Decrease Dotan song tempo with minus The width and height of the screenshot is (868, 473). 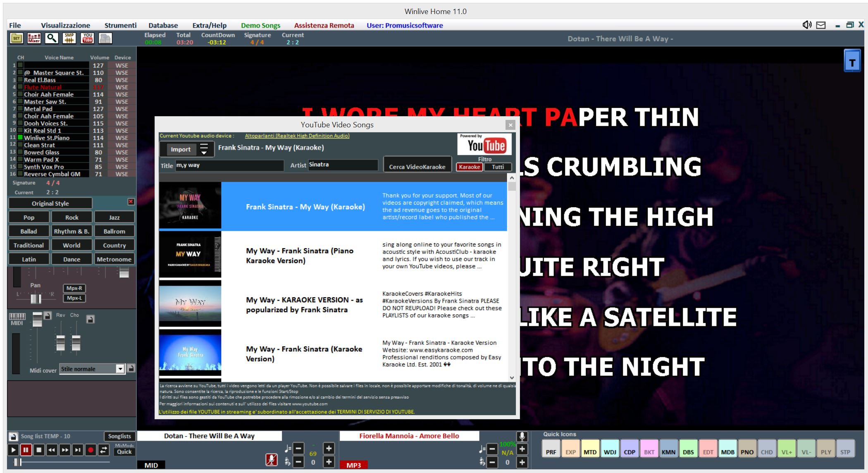[298, 448]
